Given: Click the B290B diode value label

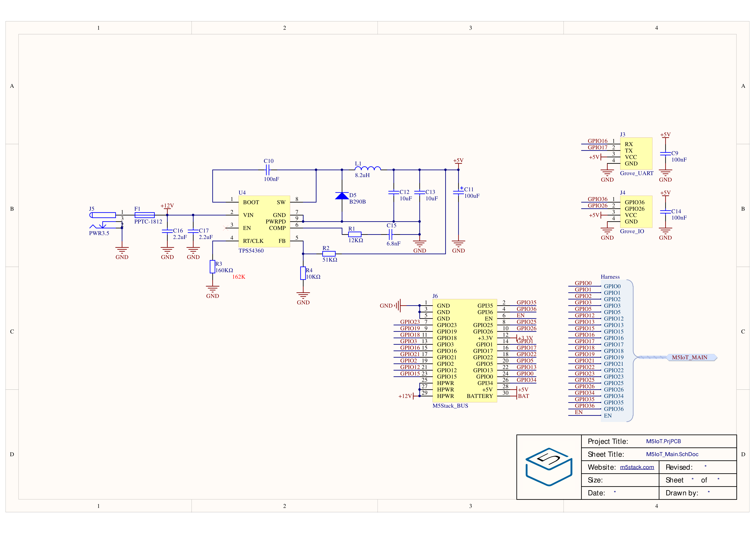Looking at the screenshot, I should (x=357, y=202).
